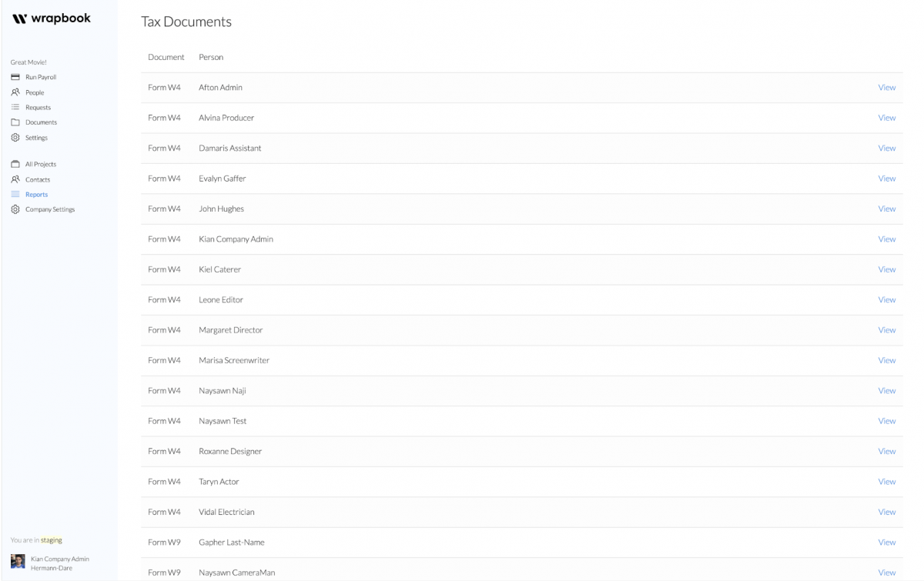Image resolution: width=924 pixels, height=581 pixels.
Task: Click the Requests list icon
Action: [15, 107]
